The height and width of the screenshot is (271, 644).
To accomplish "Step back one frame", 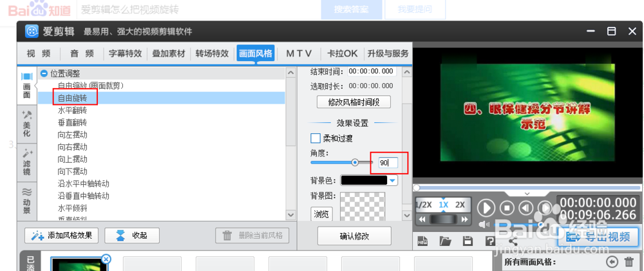I will tap(526, 208).
